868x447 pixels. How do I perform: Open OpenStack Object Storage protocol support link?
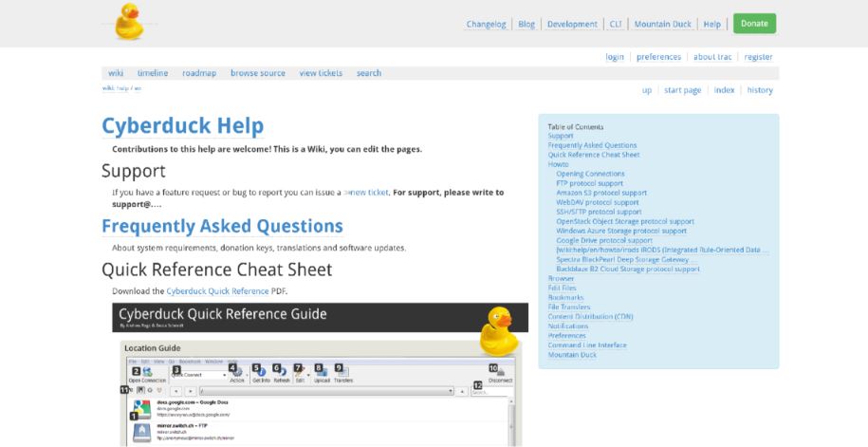tap(625, 221)
